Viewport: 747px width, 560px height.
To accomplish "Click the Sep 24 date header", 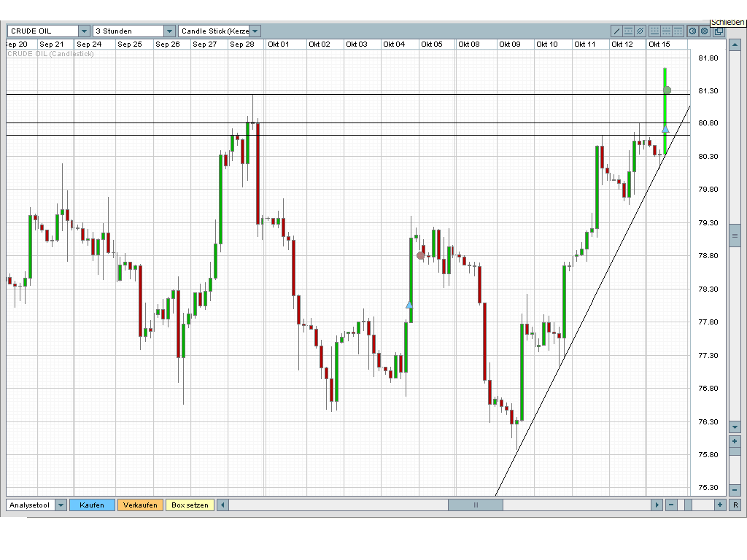I will (x=89, y=44).
